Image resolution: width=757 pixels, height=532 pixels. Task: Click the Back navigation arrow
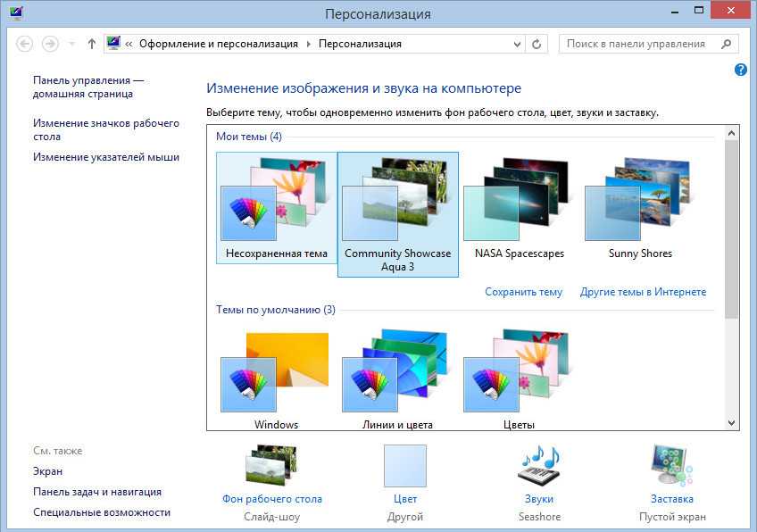pos(25,44)
